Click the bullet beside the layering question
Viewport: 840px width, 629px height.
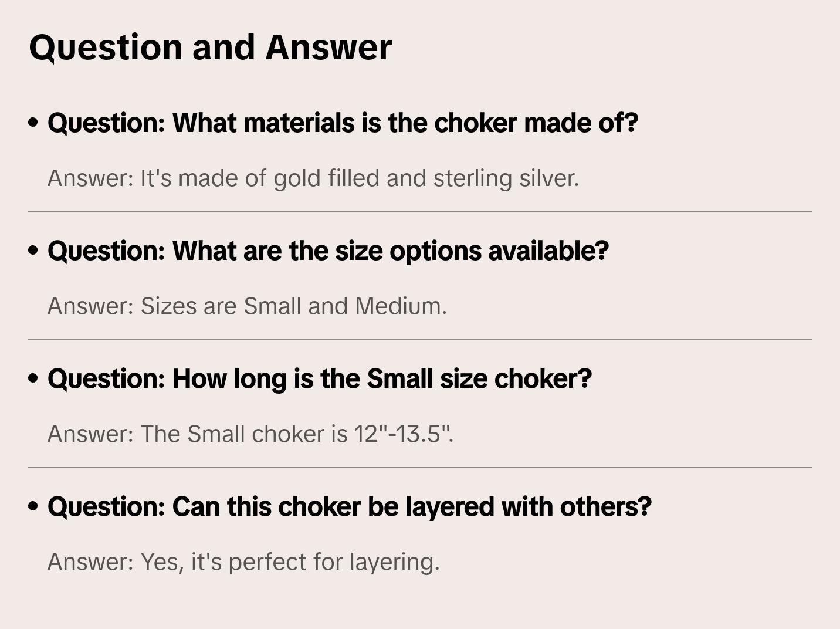pyautogui.click(x=33, y=507)
